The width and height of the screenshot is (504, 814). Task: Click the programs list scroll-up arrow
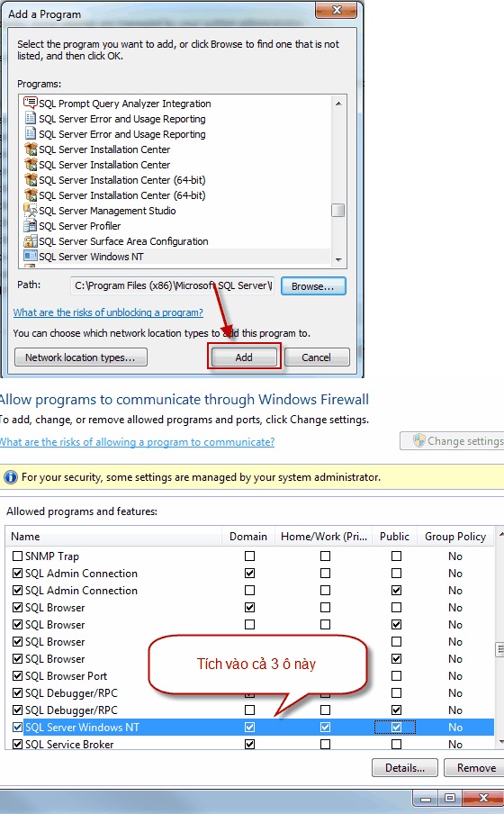338,104
